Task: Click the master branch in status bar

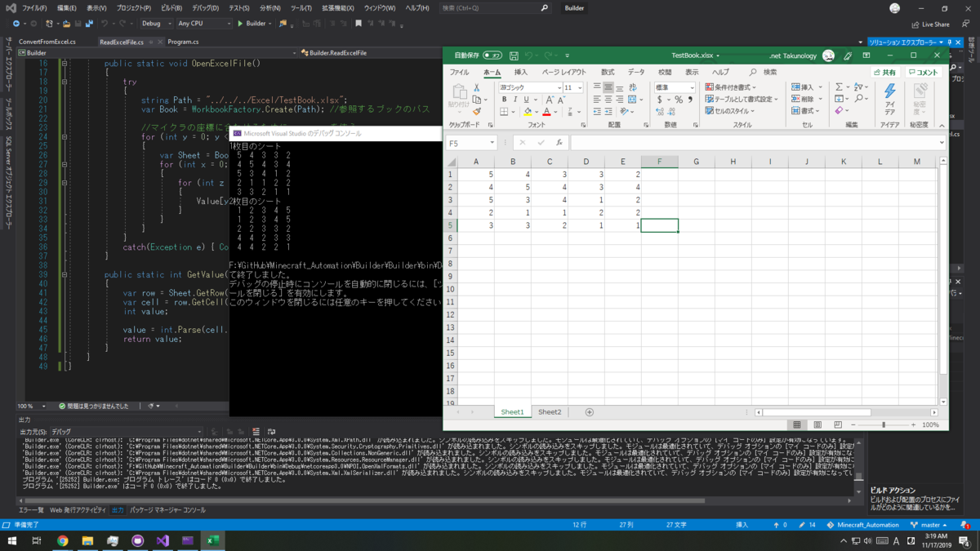Action: click(929, 525)
